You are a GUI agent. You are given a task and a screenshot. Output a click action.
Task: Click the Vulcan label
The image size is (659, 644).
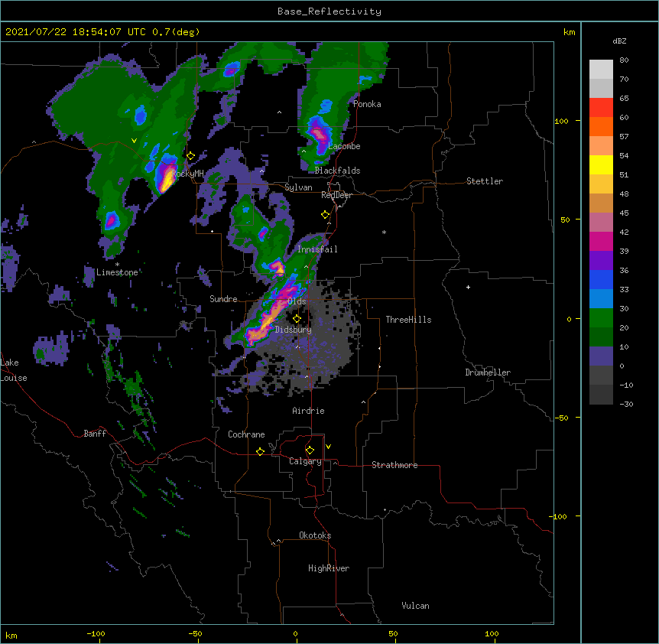(415, 606)
